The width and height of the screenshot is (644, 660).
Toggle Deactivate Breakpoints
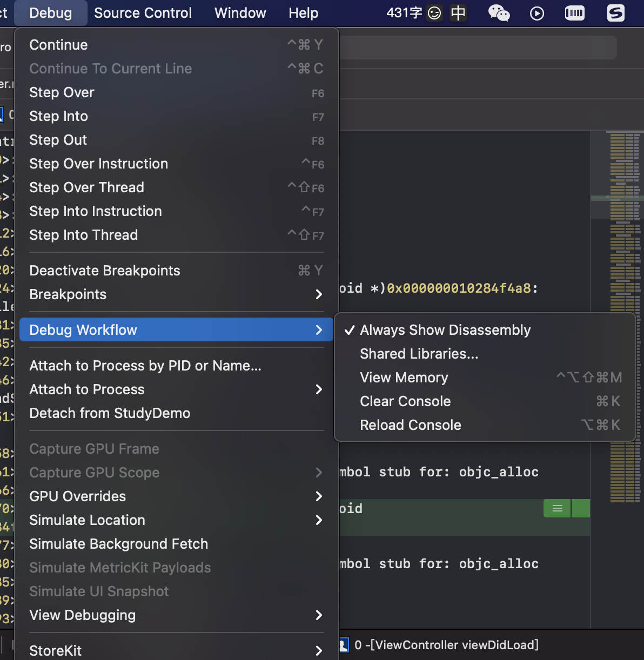point(176,271)
